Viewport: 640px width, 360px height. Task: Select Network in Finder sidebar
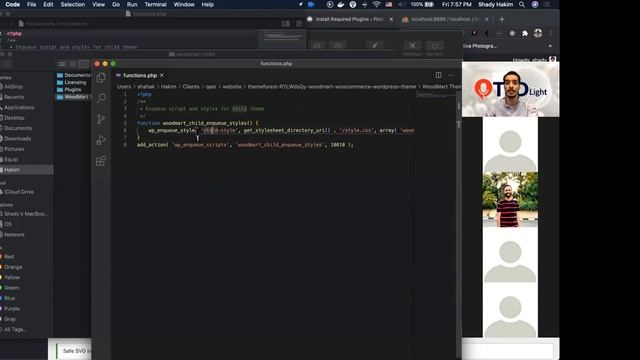coord(13,235)
